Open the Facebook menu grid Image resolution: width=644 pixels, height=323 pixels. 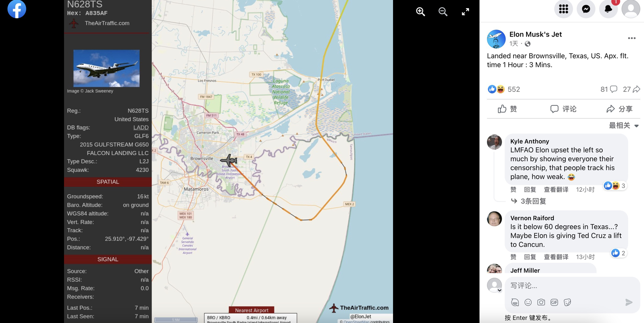coord(563,9)
